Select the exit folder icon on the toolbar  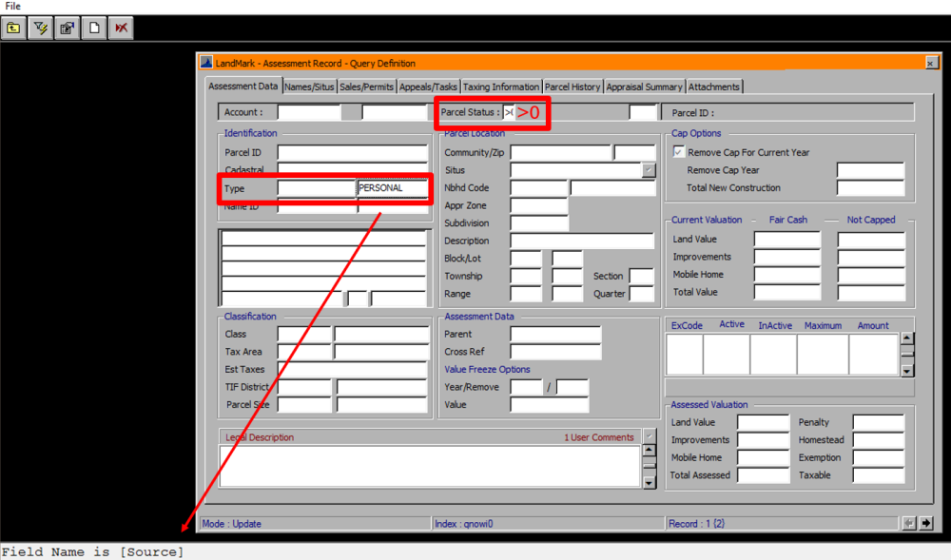coord(13,28)
